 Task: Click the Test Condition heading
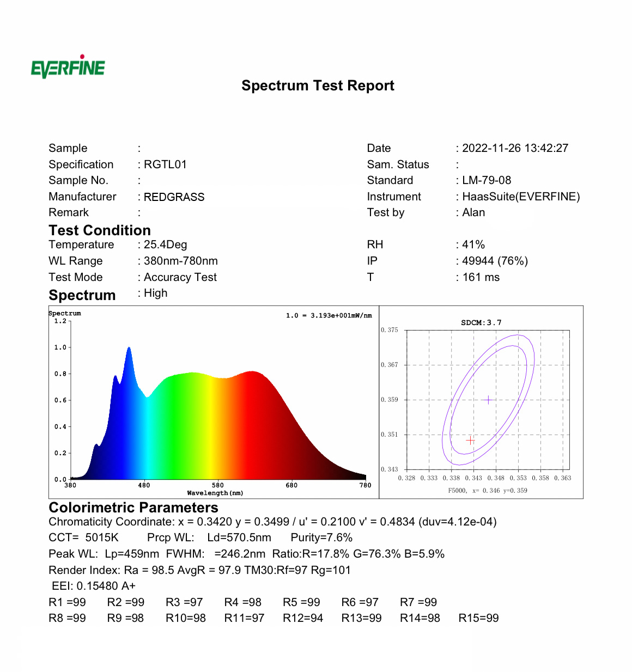[x=100, y=230]
